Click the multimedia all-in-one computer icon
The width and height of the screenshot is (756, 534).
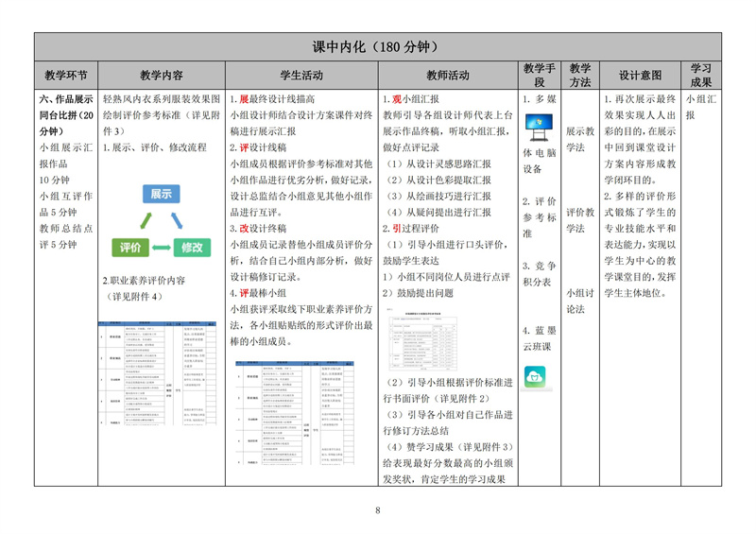(539, 128)
